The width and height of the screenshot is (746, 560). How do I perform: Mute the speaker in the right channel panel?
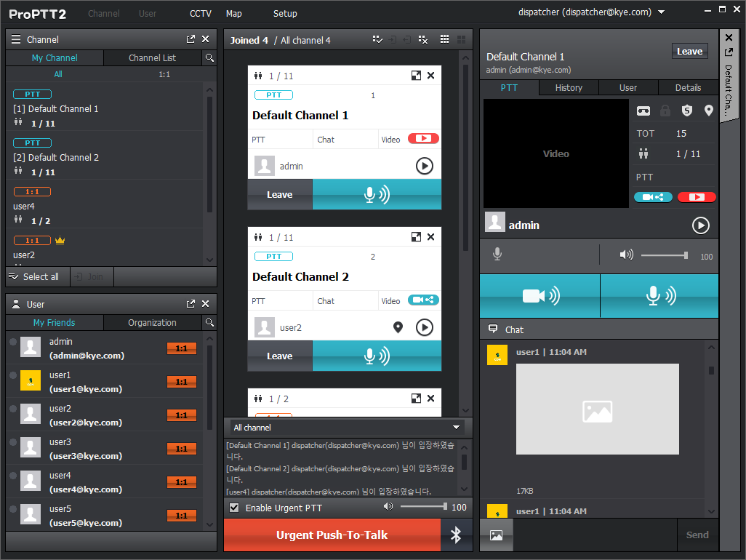(x=626, y=255)
